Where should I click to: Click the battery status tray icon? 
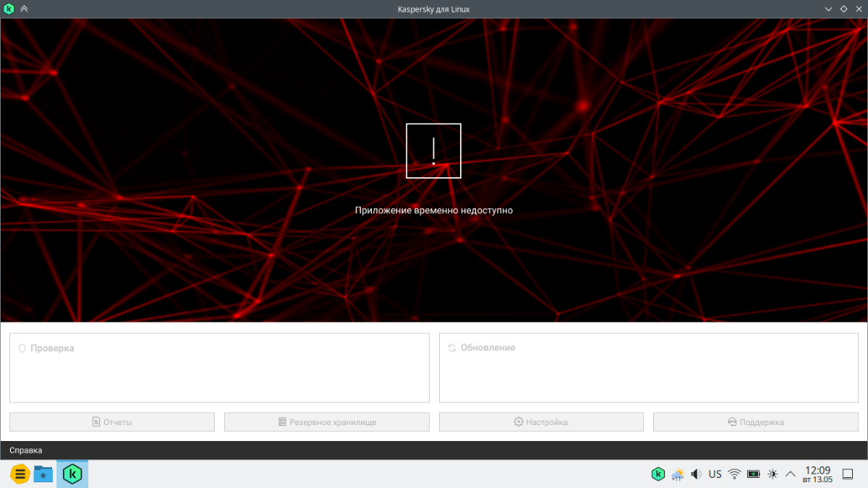(754, 474)
